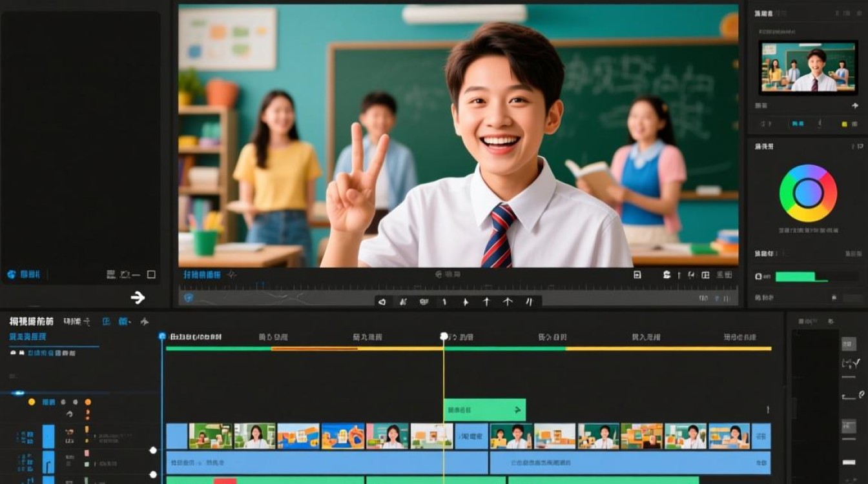868x484 pixels.
Task: Click the export frame icon above the preview ruler
Action: [x=637, y=276]
